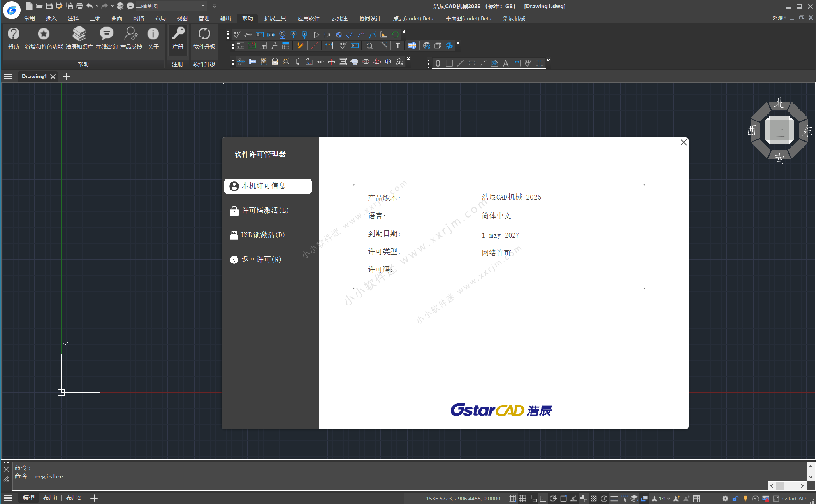Expand the redo history dropdown arrow

tap(112, 6)
